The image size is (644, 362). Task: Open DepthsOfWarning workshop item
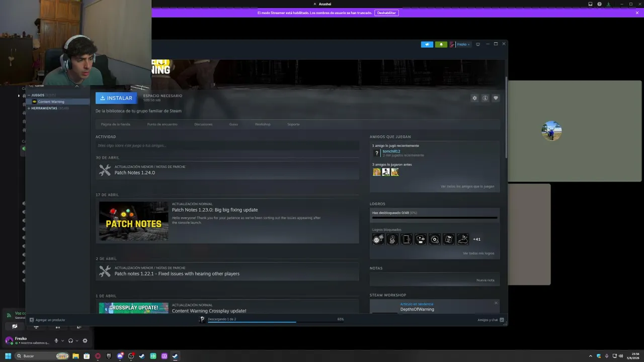tap(417, 309)
